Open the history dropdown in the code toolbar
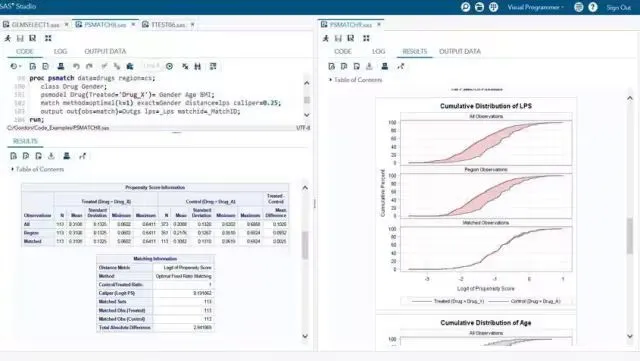640x361 pixels. click(16, 66)
